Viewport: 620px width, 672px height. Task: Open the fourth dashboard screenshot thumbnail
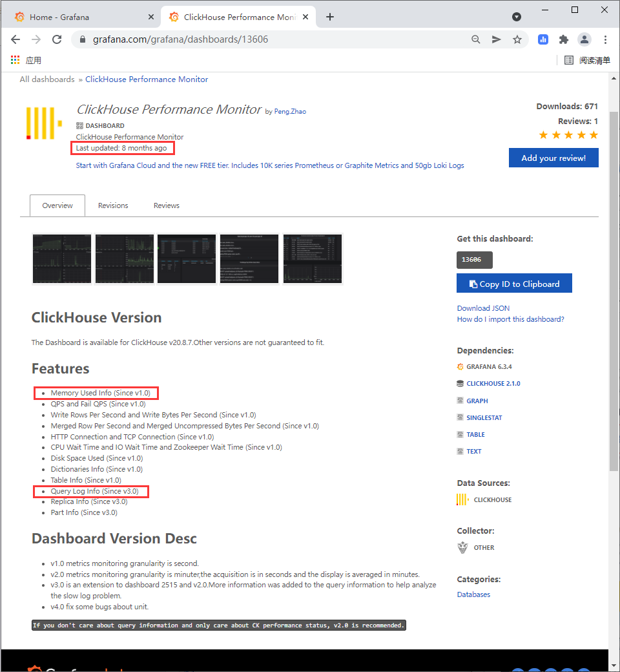249,259
